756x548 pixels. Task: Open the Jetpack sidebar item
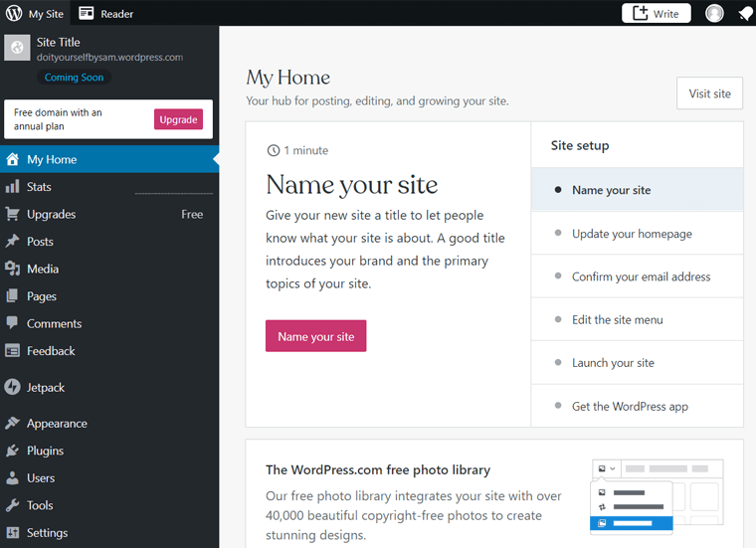(x=45, y=388)
